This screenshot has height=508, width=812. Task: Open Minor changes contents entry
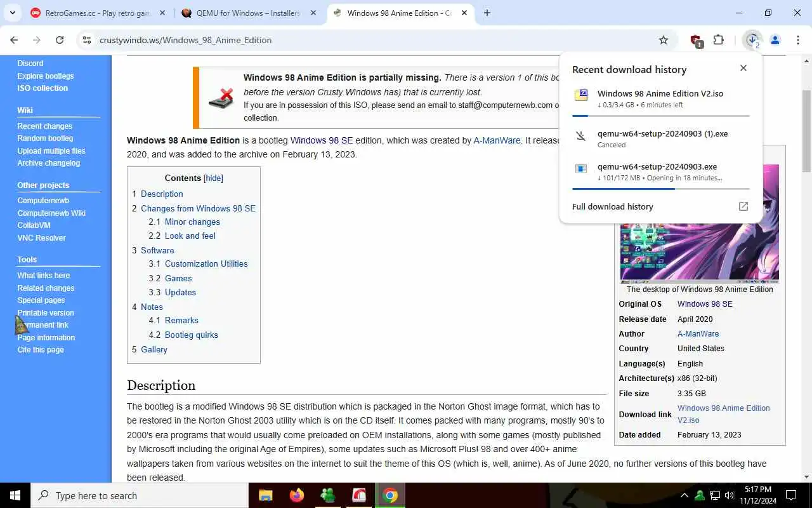[192, 222]
